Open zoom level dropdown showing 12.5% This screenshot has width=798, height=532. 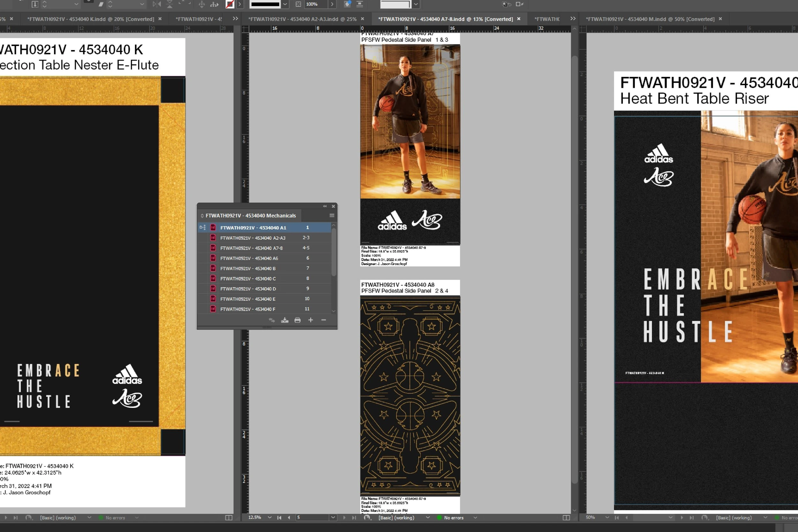coord(270,517)
